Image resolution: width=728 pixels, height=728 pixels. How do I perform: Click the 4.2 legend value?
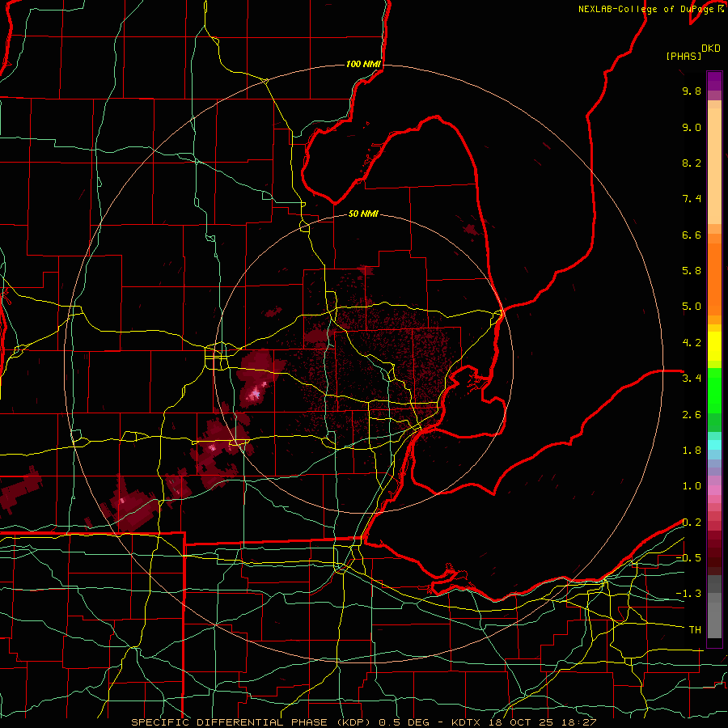[692, 343]
